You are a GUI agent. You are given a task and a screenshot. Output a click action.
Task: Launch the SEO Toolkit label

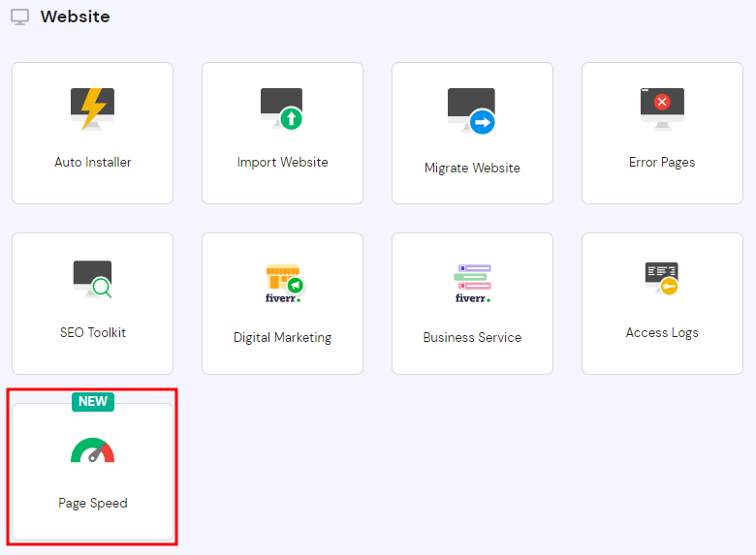pos(93,333)
